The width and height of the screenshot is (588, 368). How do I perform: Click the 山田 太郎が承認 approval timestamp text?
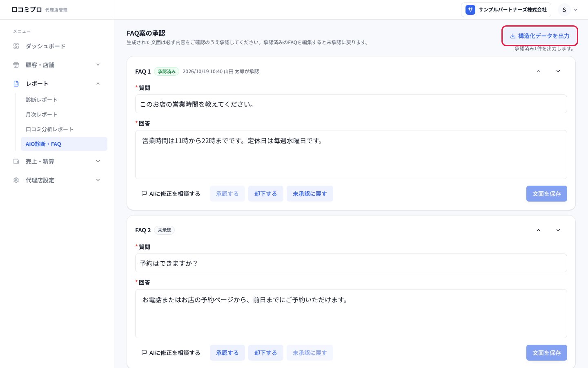(x=221, y=72)
